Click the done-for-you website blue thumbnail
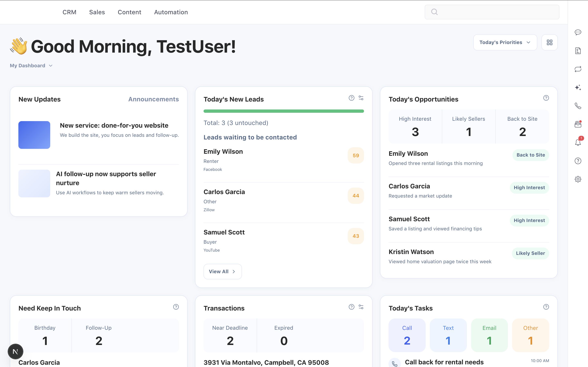The height and width of the screenshot is (367, 588). [x=34, y=135]
